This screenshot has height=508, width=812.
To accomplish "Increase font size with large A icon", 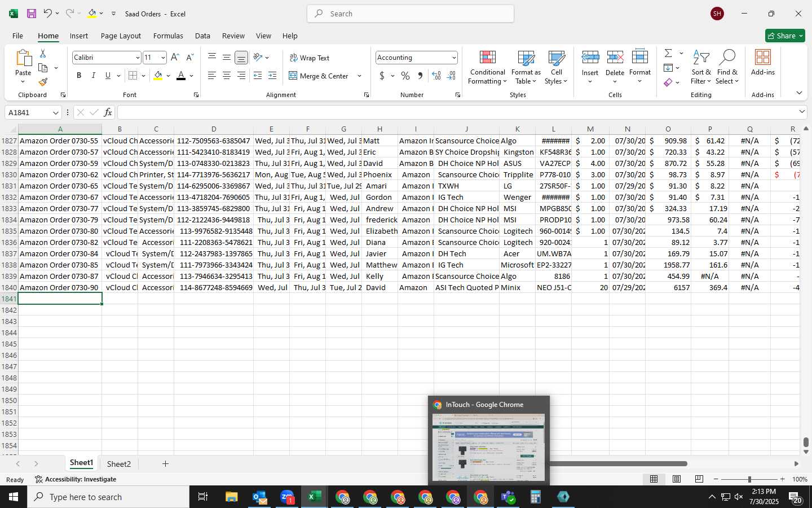I will click(175, 57).
